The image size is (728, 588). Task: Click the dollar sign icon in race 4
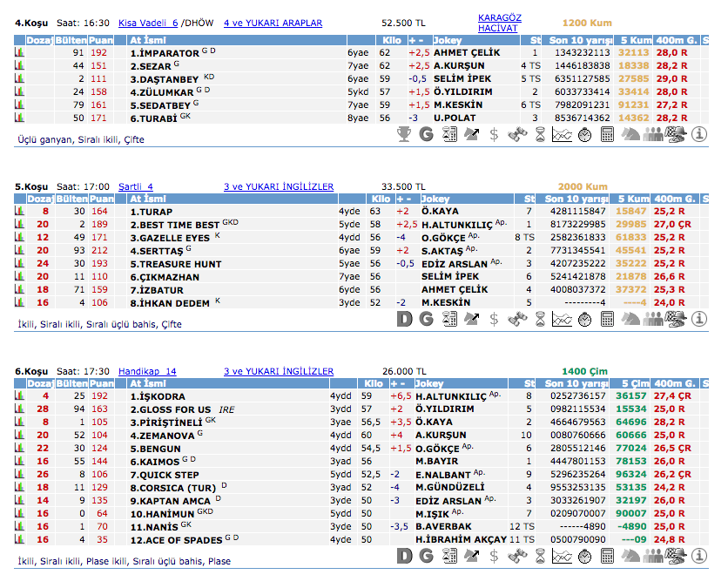(x=495, y=134)
